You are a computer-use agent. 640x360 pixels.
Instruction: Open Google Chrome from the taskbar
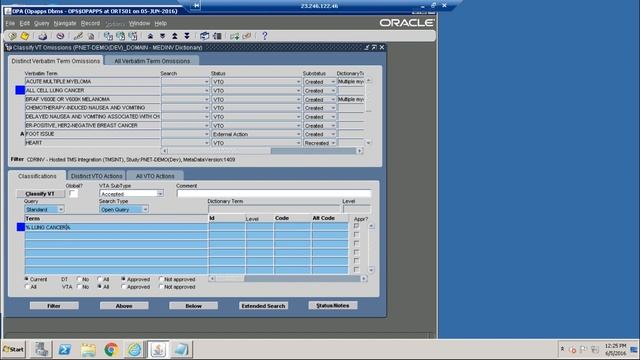tap(111, 349)
